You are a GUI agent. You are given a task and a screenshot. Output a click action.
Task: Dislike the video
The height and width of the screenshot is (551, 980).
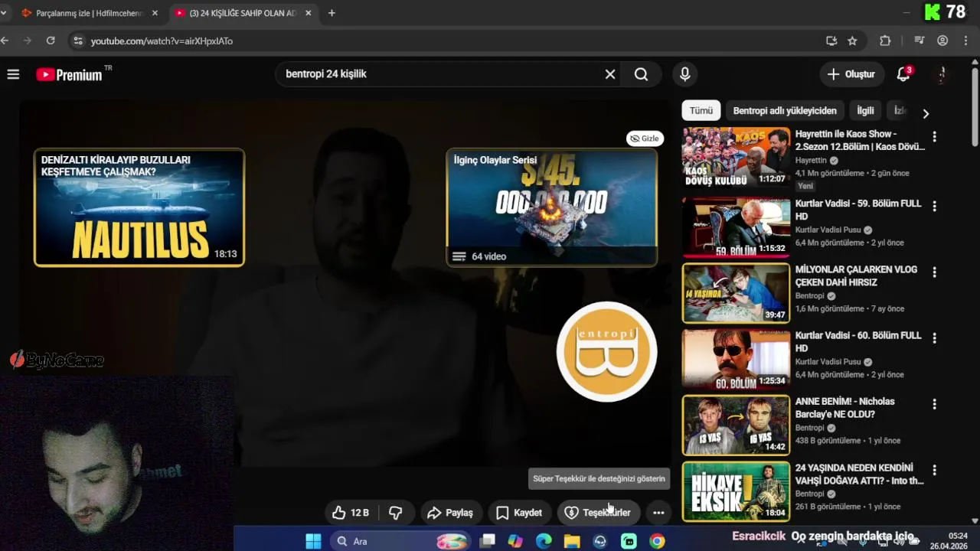[396, 513]
